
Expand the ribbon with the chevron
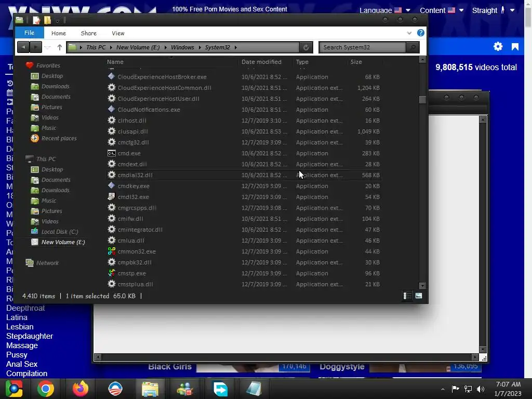pyautogui.click(x=409, y=33)
